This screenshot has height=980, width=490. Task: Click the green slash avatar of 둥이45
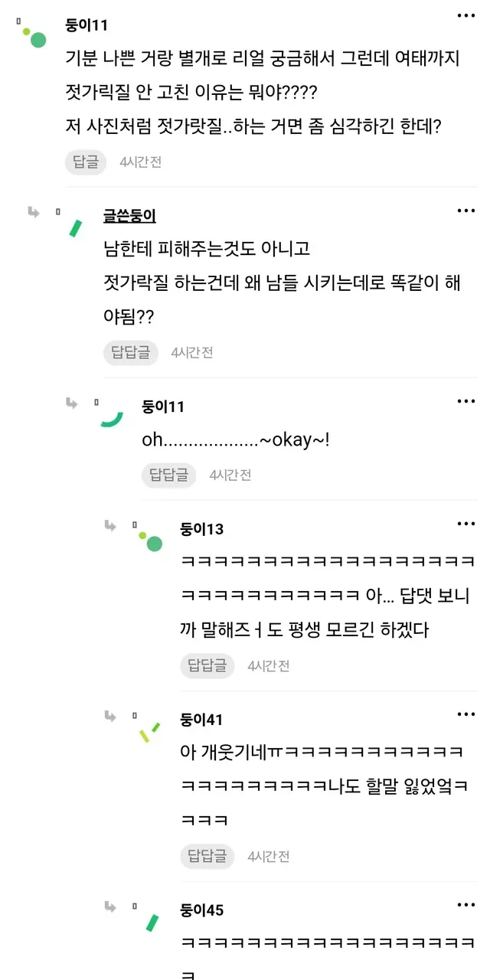click(152, 923)
